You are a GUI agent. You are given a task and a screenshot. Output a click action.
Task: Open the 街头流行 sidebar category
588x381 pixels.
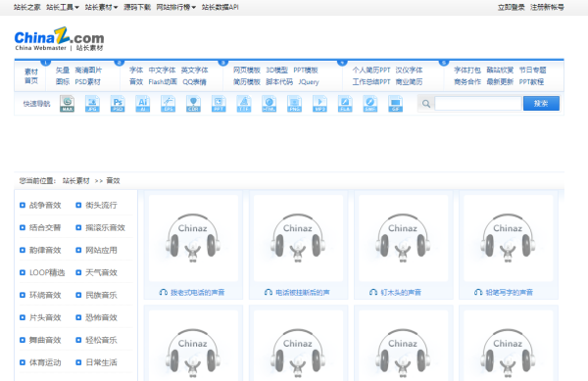101,206
